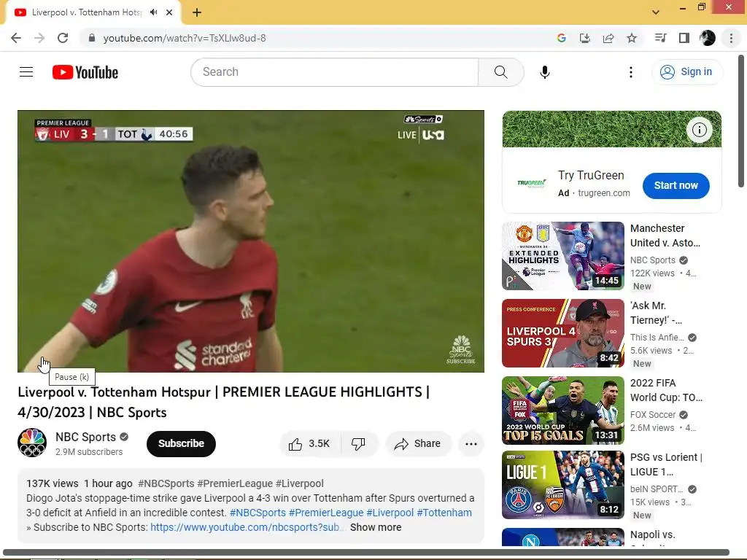
Task: Open Google icon in address bar
Action: point(561,38)
